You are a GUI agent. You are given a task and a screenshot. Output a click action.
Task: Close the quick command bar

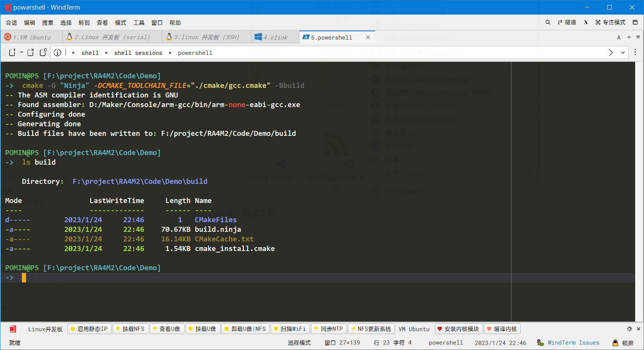tap(639, 329)
